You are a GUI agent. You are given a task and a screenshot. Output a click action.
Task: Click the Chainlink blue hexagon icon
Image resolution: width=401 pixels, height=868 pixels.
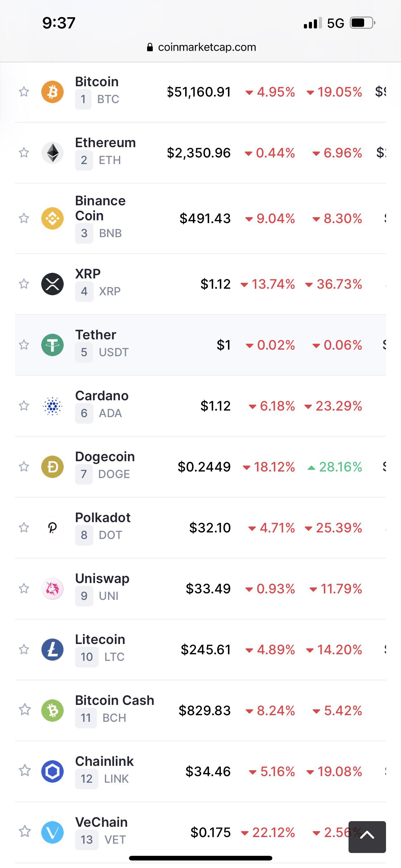coord(52,771)
